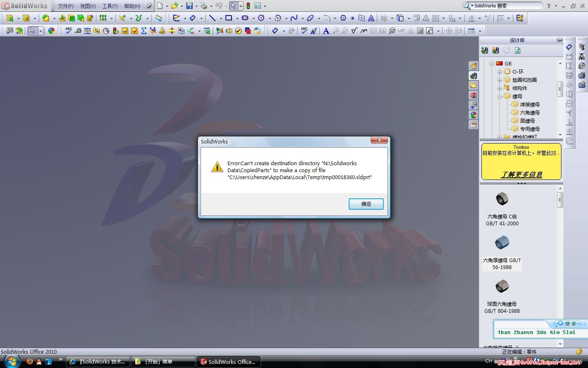Collapse the GB tree node
The image size is (588, 368).
492,63
